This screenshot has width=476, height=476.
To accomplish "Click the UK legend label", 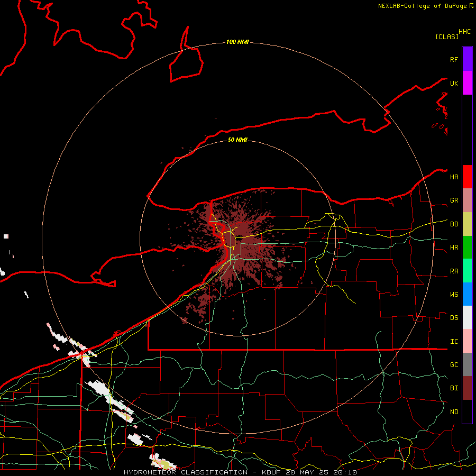I will [x=454, y=83].
